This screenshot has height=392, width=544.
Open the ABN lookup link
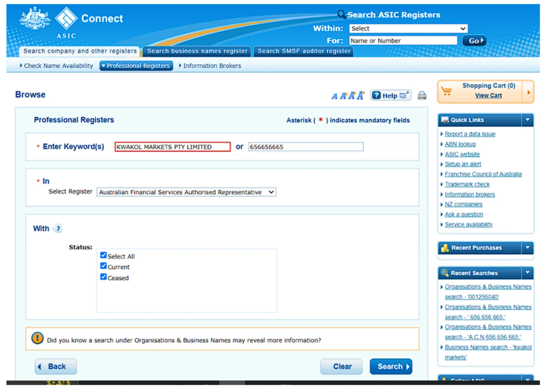click(460, 144)
